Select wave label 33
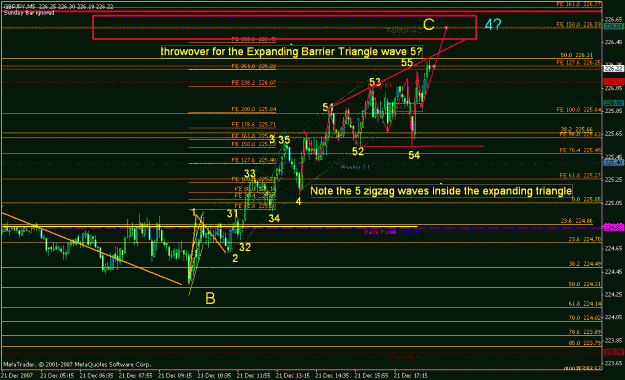The height and width of the screenshot is (380, 625). pyautogui.click(x=250, y=173)
